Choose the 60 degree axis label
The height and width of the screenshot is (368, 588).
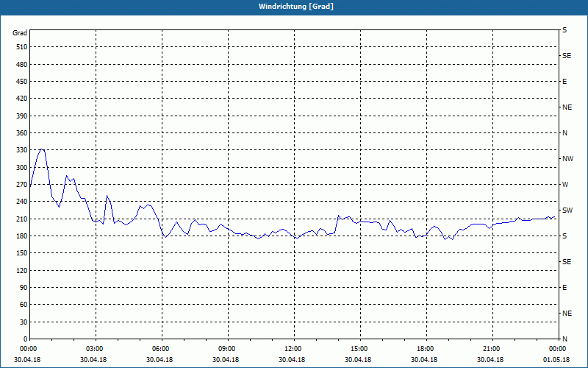(x=24, y=305)
